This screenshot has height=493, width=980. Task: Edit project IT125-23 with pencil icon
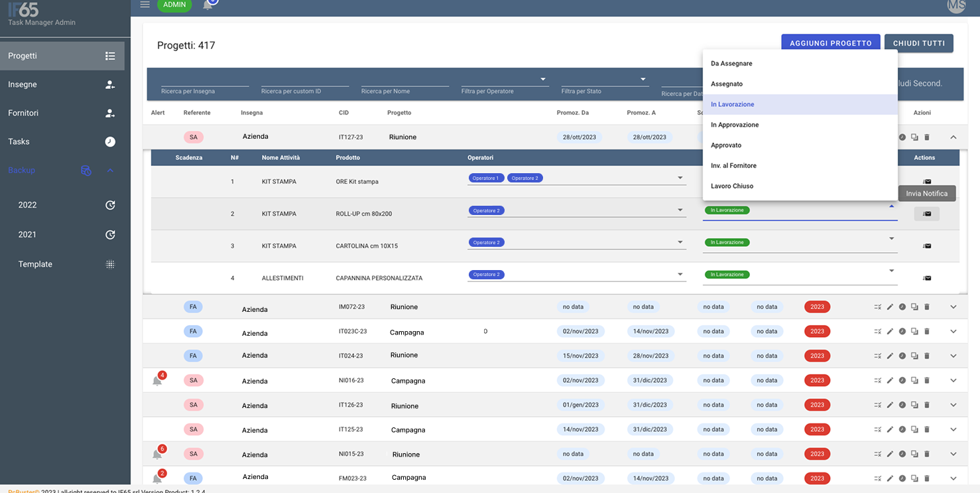890,429
